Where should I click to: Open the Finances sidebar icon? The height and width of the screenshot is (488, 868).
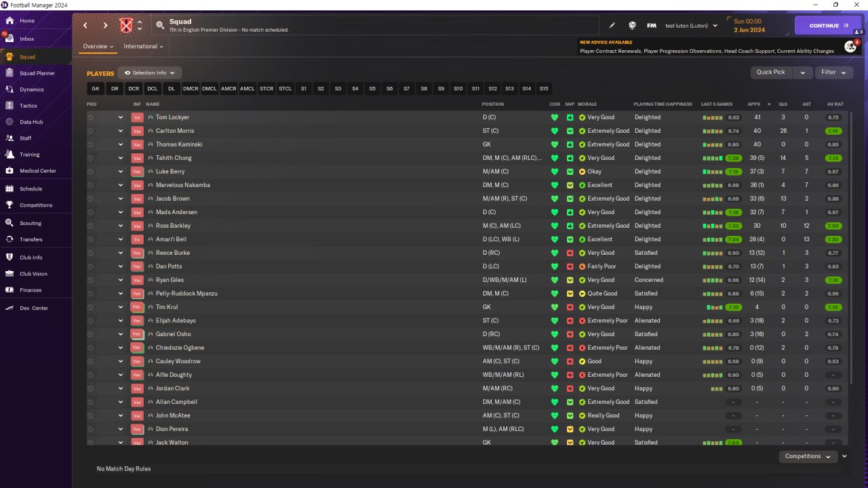coord(9,290)
